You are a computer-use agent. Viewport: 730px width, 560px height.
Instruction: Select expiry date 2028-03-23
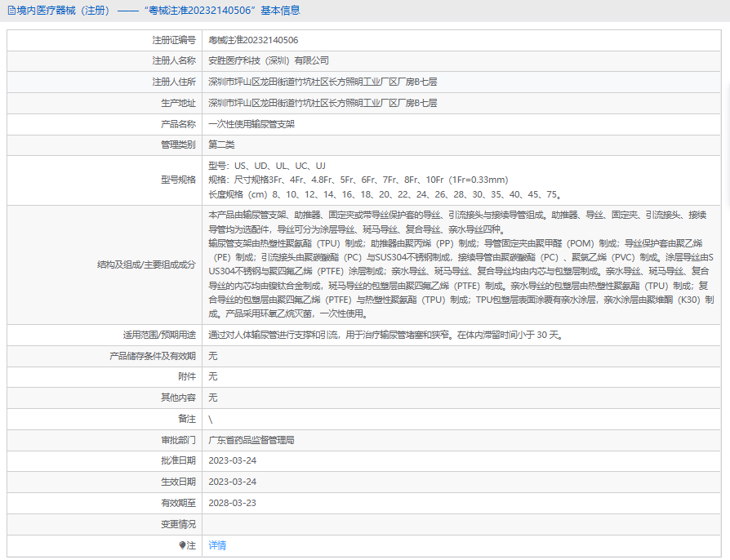[x=233, y=503]
